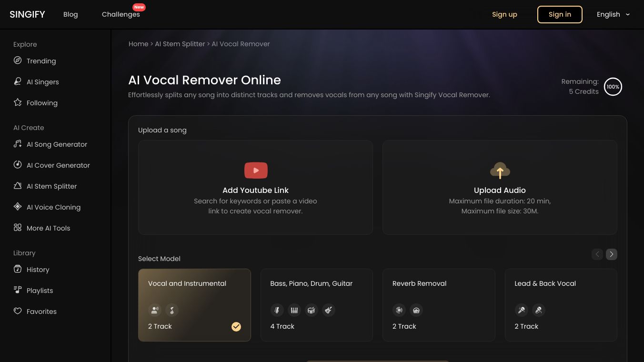
Task: Click the More AI Tools grid icon
Action: tap(18, 228)
